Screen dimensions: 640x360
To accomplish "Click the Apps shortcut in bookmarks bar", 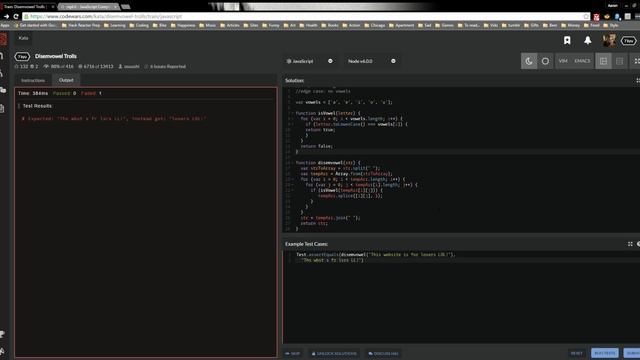I will pos(5,25).
